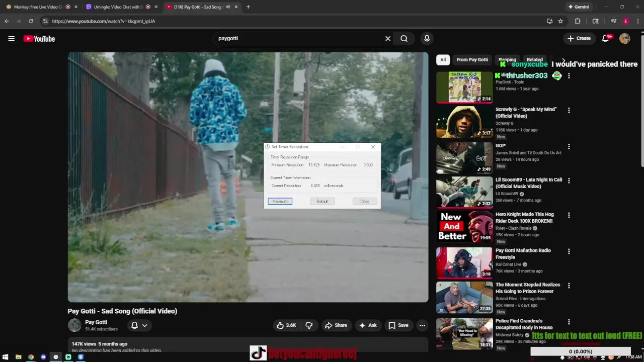Image resolution: width=644 pixels, height=362 pixels.
Task: Open The Moment Stepdad Realizes video title
Action: tap(528, 288)
